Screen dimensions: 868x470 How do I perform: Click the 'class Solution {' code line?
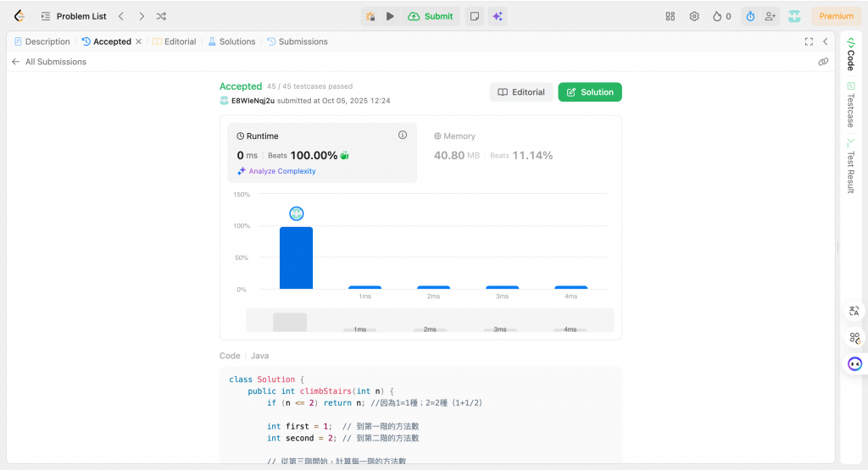pyautogui.click(x=267, y=379)
